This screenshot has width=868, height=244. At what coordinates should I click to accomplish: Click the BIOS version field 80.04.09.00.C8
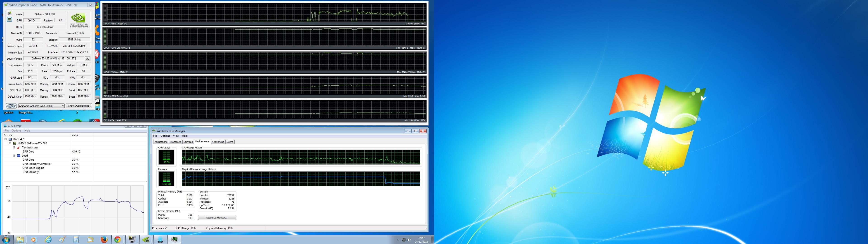coord(45,27)
